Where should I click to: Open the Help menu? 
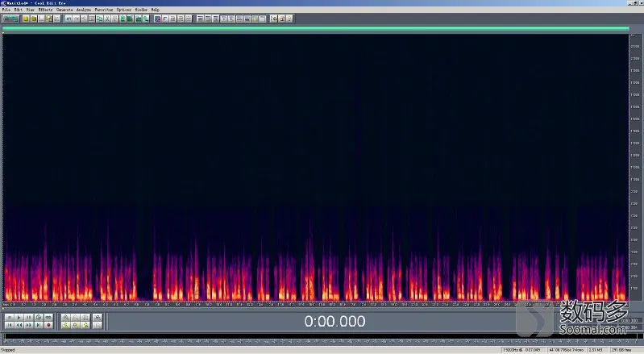tap(156, 10)
